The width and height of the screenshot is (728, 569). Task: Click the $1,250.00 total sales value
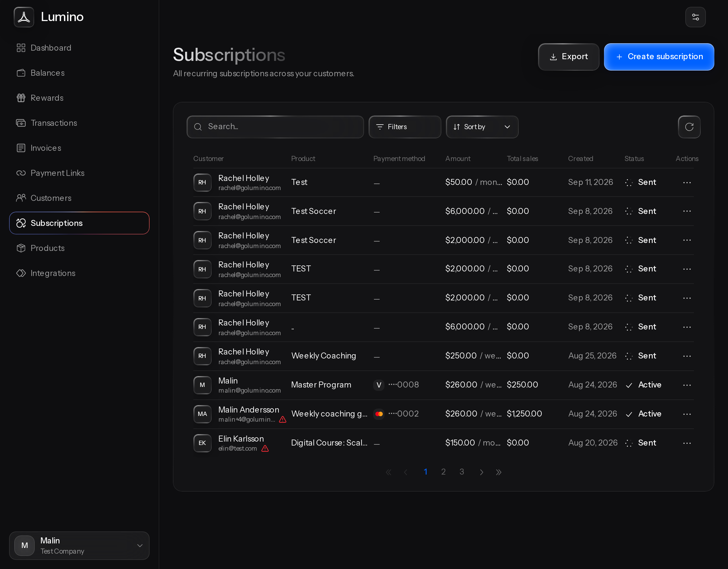[524, 414]
